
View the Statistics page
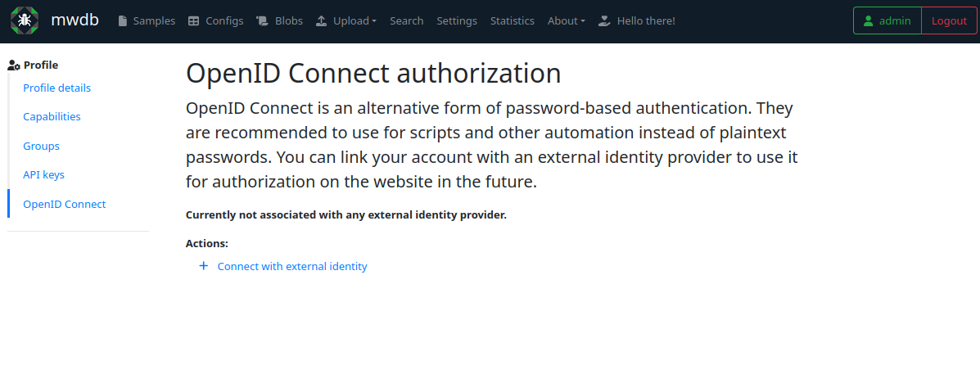click(x=513, y=20)
